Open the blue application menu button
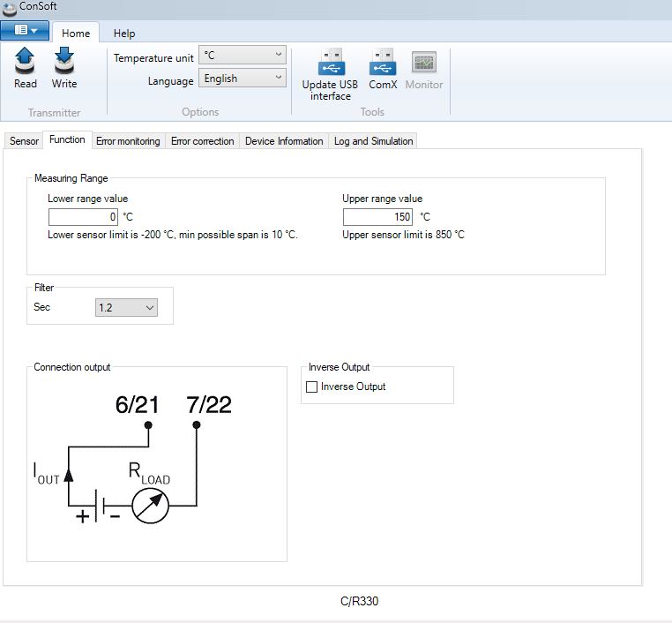 click(x=25, y=30)
